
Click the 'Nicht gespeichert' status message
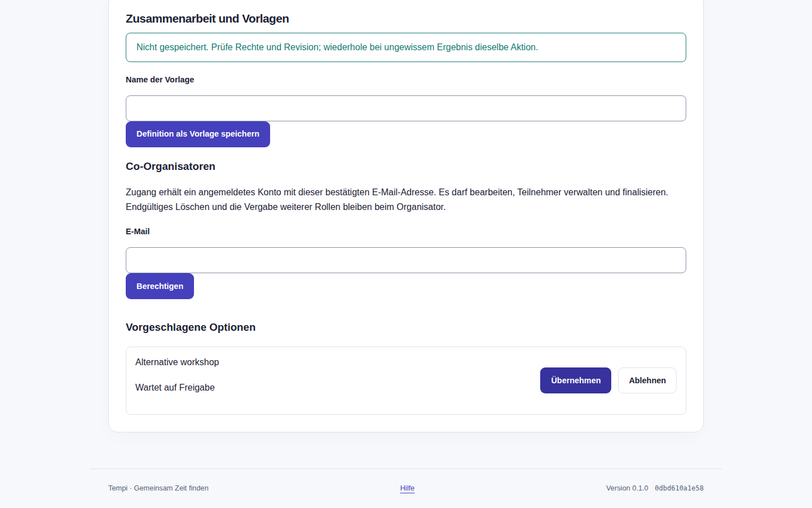tap(406, 47)
